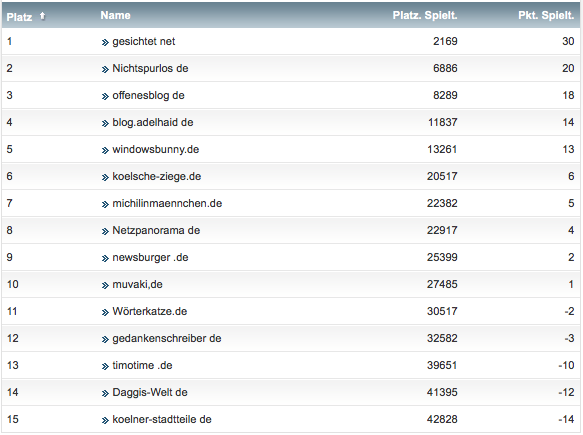Select the value 6886 in Platz. Spielt.

[445, 68]
